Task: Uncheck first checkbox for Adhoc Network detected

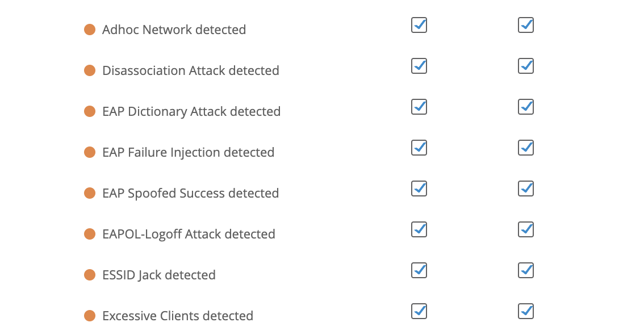Action: 419,25
